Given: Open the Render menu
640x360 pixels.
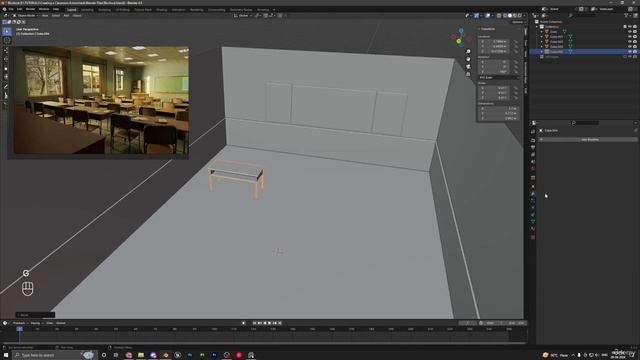Looking at the screenshot, I should pos(30,9).
